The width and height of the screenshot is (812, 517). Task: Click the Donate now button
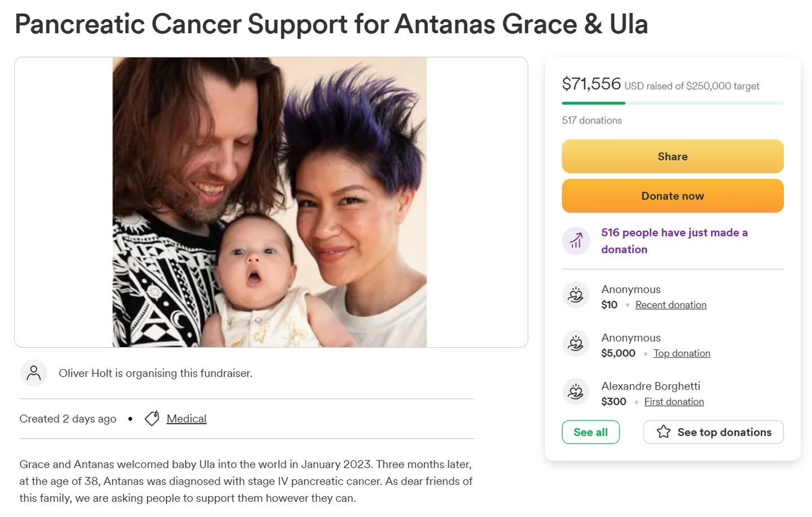pos(673,196)
